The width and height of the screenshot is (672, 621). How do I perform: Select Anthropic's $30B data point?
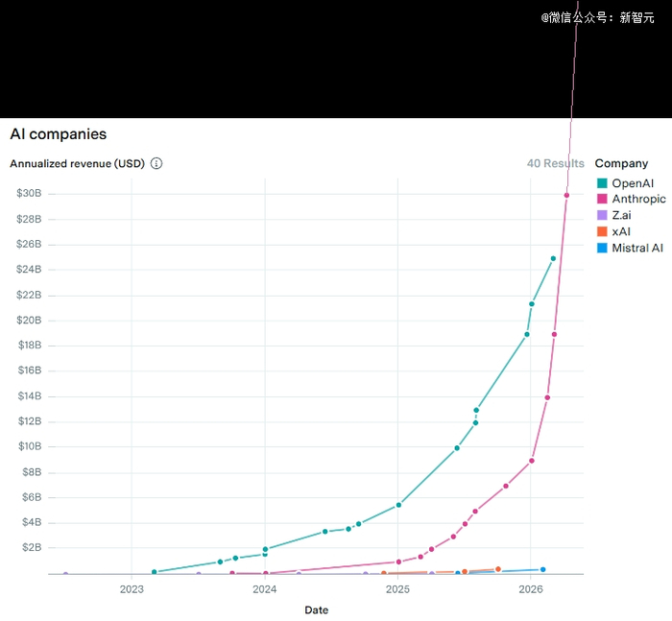coord(566,196)
